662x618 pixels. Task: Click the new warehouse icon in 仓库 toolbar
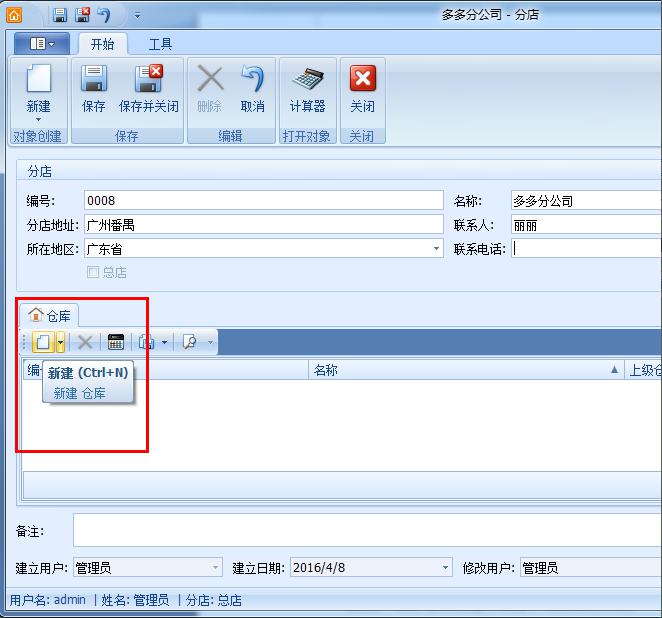click(x=42, y=342)
